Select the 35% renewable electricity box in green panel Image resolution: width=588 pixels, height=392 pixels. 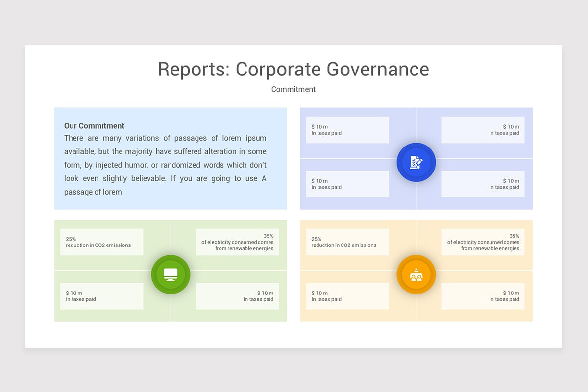[x=238, y=242]
